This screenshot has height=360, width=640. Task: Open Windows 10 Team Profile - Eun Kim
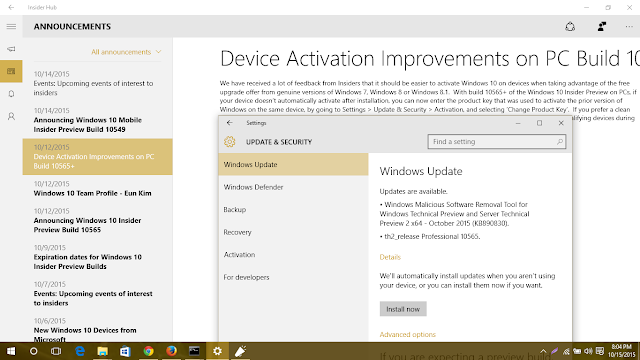[98, 189]
